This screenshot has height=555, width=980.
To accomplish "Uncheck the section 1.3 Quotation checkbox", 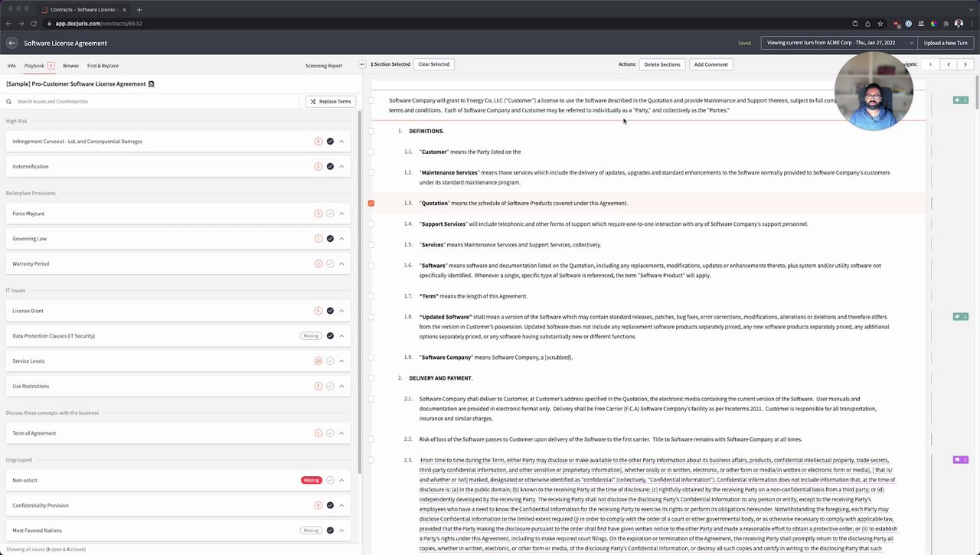I will (x=371, y=203).
